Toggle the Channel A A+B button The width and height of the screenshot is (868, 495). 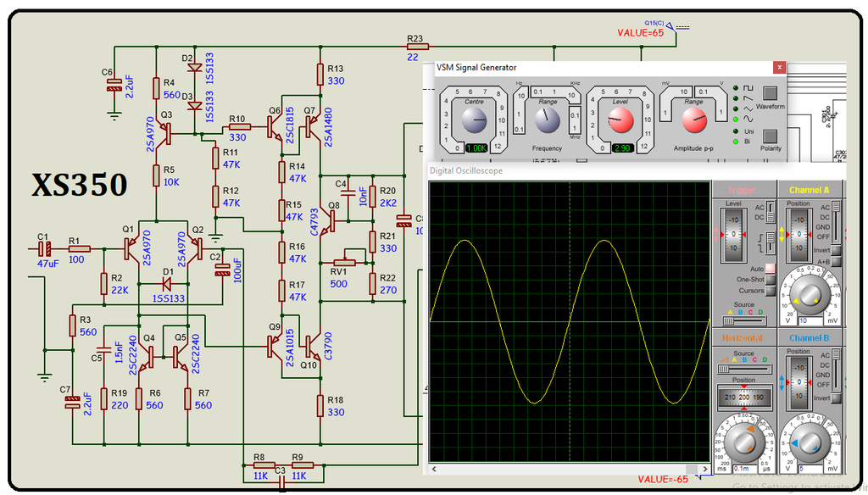[836, 261]
